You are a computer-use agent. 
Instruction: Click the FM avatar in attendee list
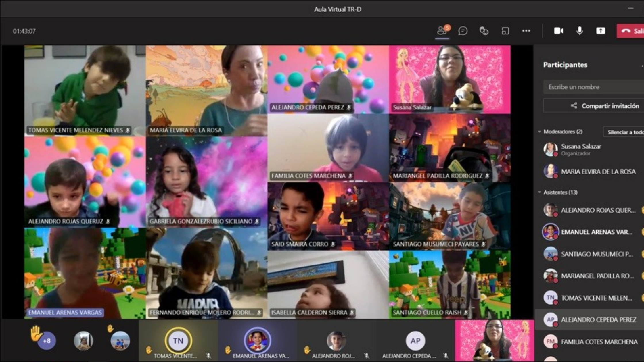(x=550, y=342)
